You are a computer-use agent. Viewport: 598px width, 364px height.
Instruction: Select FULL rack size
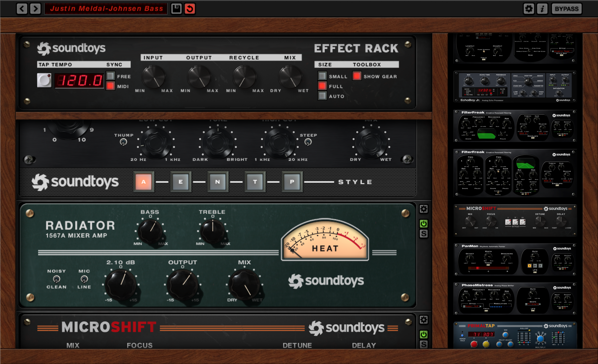pos(322,86)
